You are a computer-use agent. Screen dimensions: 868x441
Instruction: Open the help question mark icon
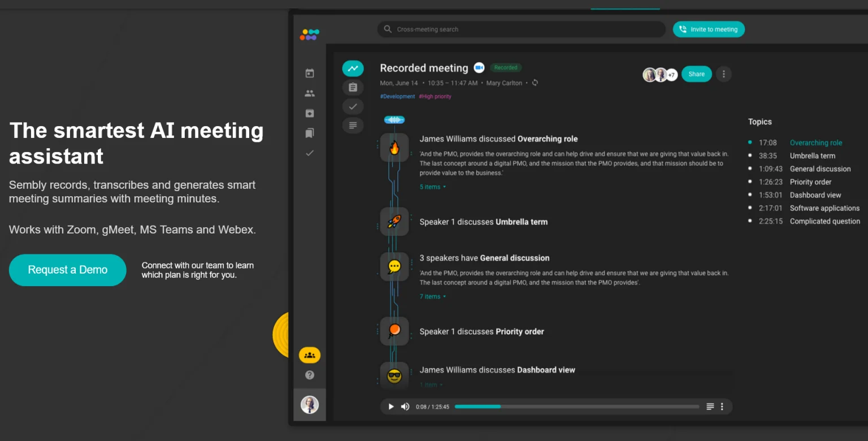coord(309,374)
